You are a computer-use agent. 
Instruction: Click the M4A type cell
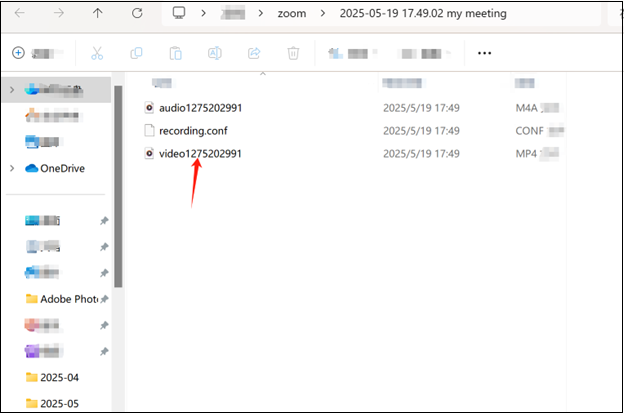pos(537,108)
